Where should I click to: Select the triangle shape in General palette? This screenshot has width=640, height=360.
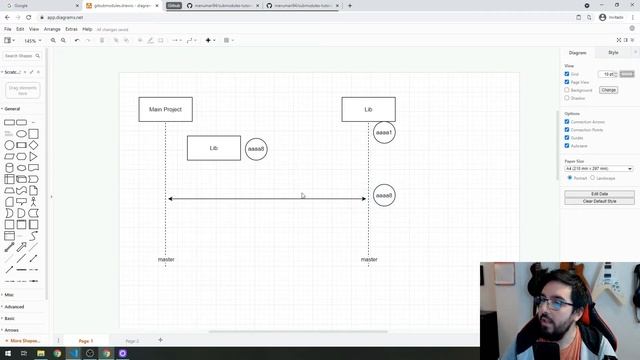[33, 156]
